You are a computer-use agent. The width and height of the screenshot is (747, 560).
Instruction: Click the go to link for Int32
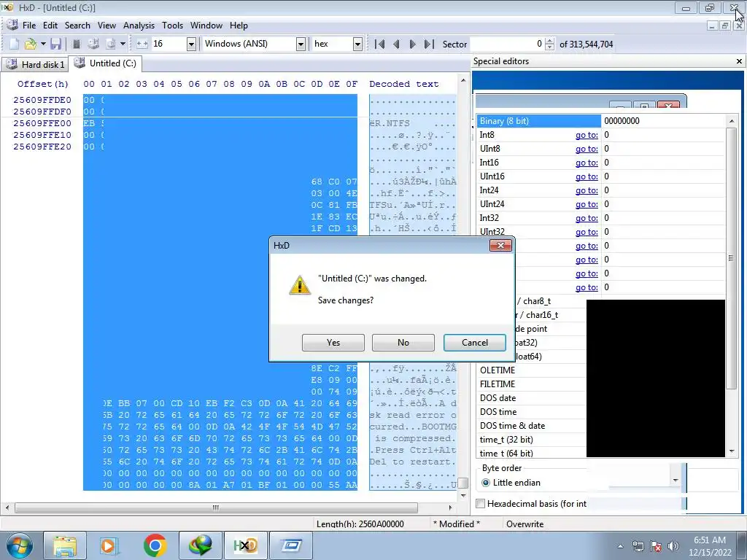point(587,217)
